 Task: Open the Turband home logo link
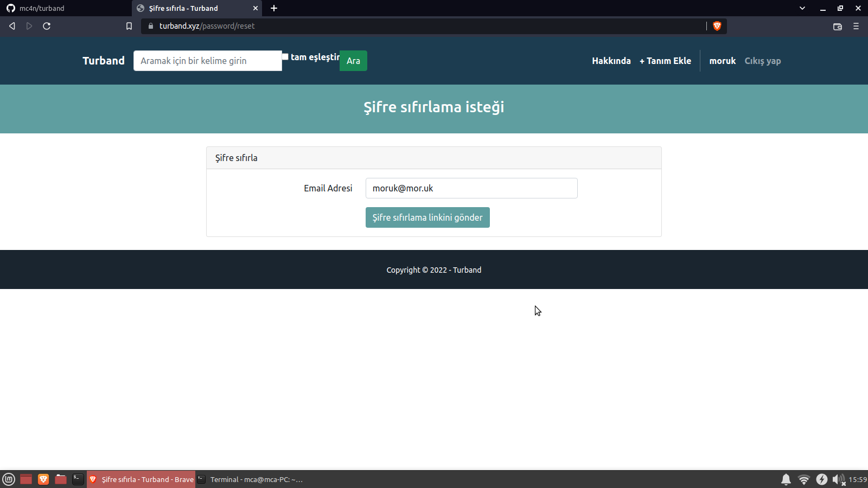pyautogui.click(x=104, y=61)
